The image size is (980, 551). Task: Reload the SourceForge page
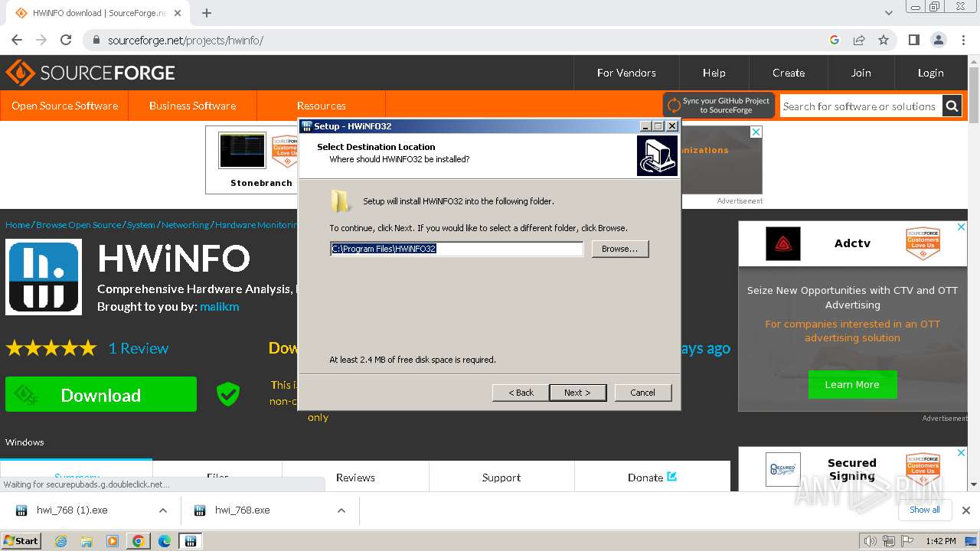(x=66, y=40)
